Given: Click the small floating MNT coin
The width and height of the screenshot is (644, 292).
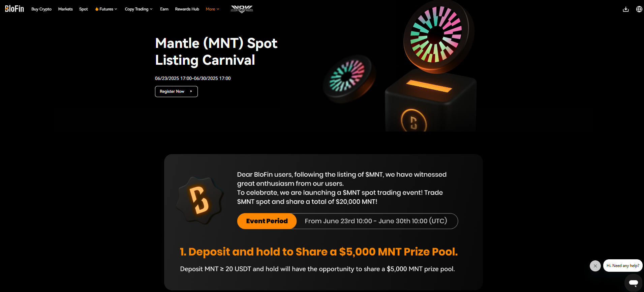Looking at the screenshot, I should click(349, 78).
